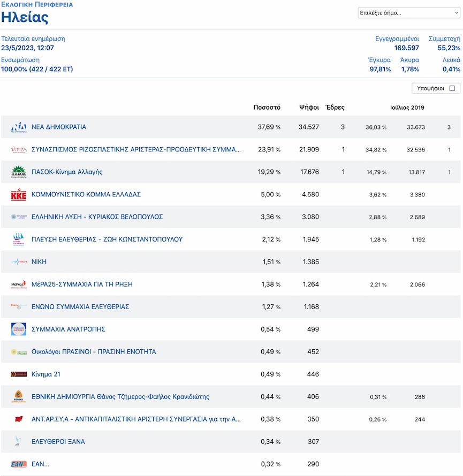Open ΠΛΕΥΣΗ ΕΛΕΥΘΕΡΙΑΣ - ΖΩΗ ΚΩΝΣΤΑΝΤΟΠΟΥΛΟΥ link

click(x=107, y=239)
